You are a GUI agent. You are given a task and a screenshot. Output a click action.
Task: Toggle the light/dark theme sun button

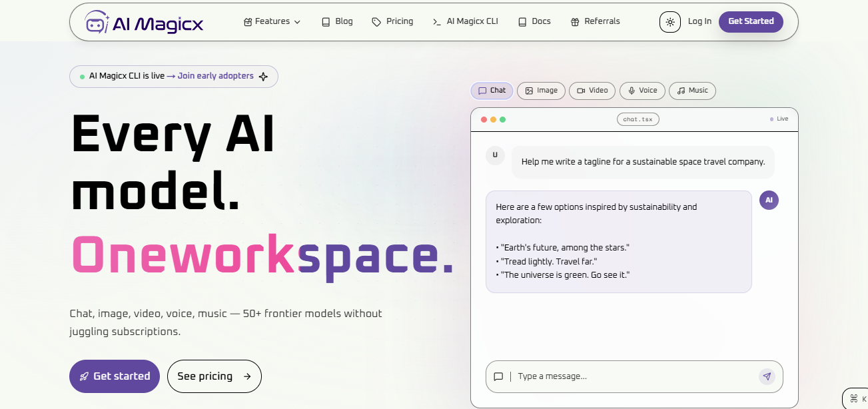click(x=669, y=22)
